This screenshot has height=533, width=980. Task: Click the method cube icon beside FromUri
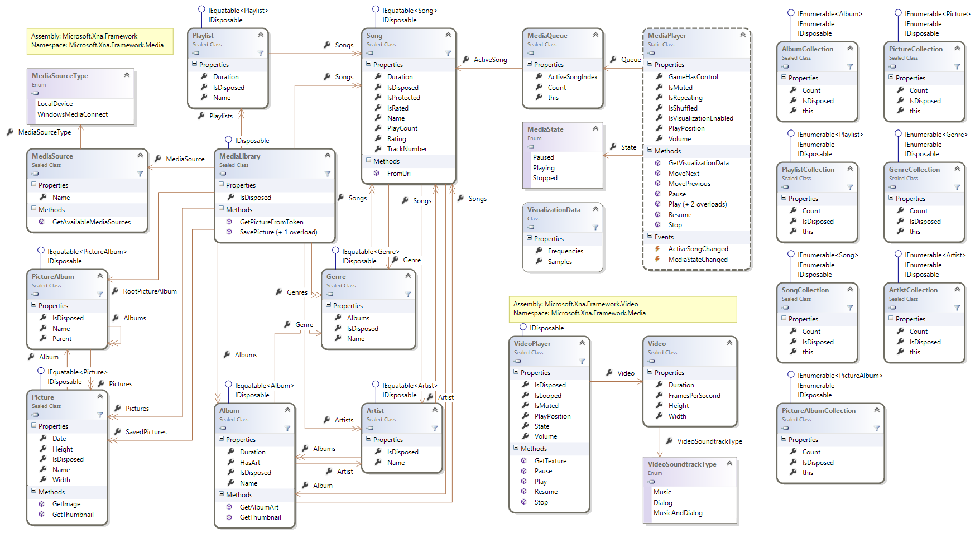click(377, 174)
